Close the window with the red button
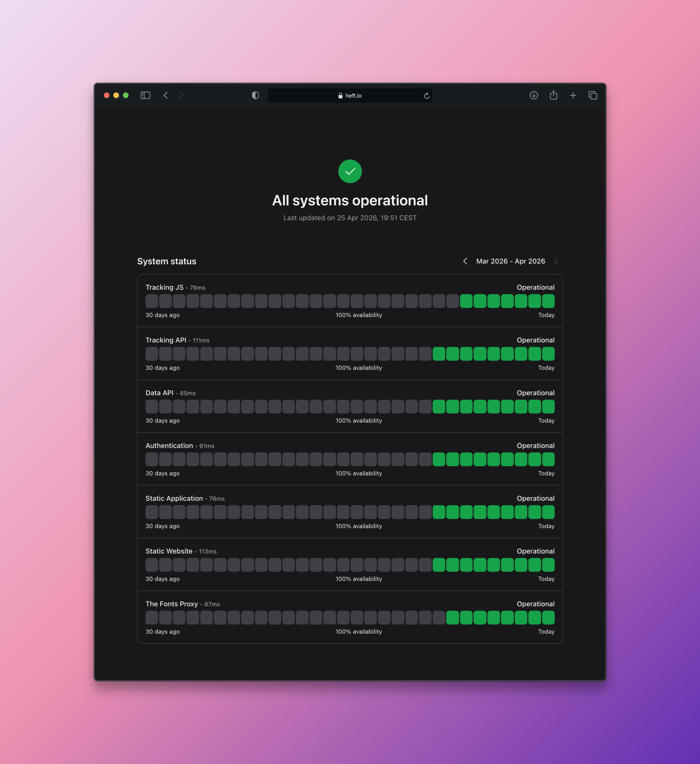 (x=106, y=95)
